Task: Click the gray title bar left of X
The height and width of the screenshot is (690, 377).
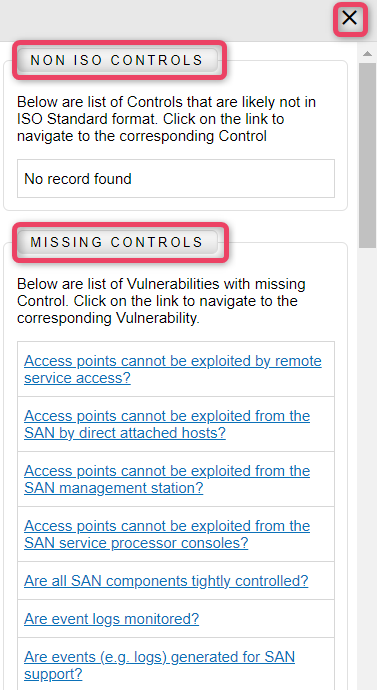Action: click(167, 20)
